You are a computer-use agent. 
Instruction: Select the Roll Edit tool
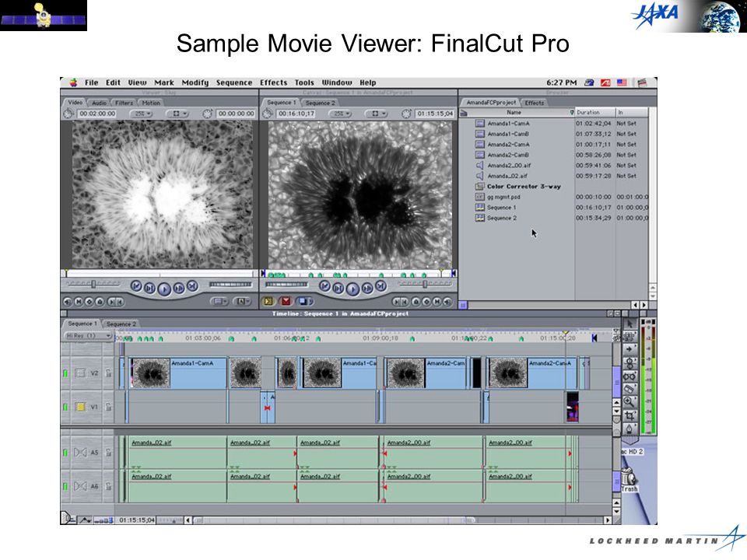[x=630, y=363]
